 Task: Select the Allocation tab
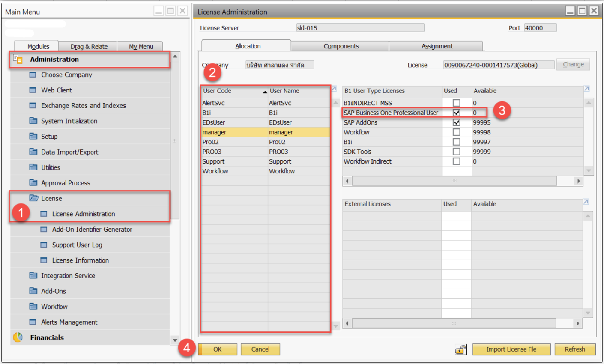247,46
